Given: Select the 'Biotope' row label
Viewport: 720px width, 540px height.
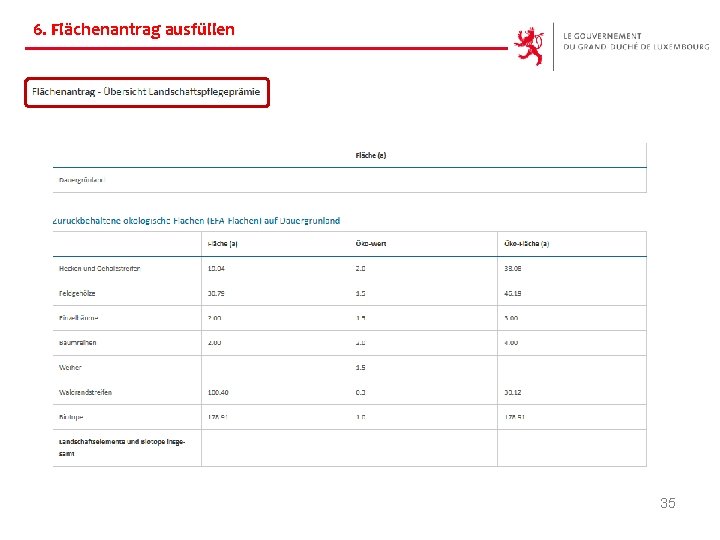Looking at the screenshot, I should click(x=71, y=417).
